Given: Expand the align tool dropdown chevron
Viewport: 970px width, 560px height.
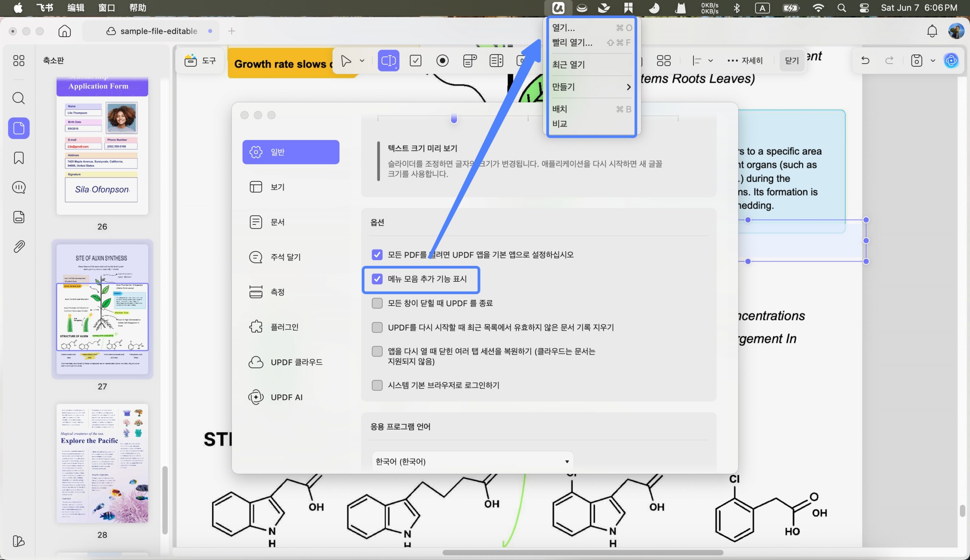Looking at the screenshot, I should coord(711,61).
